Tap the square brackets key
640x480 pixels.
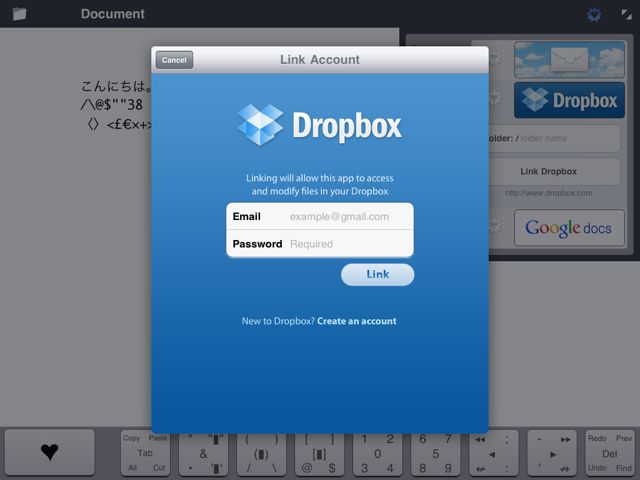tap(319, 453)
